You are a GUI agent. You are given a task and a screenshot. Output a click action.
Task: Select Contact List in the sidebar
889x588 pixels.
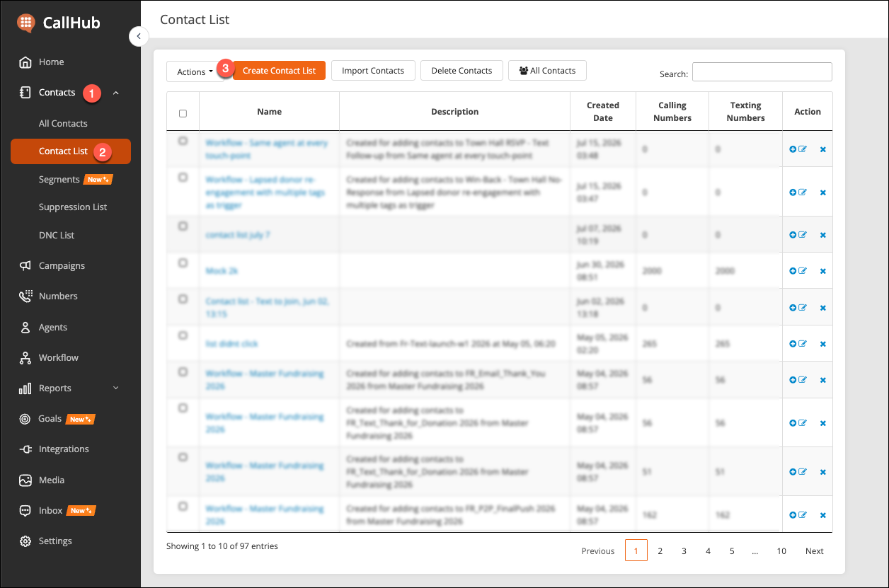[71, 151]
